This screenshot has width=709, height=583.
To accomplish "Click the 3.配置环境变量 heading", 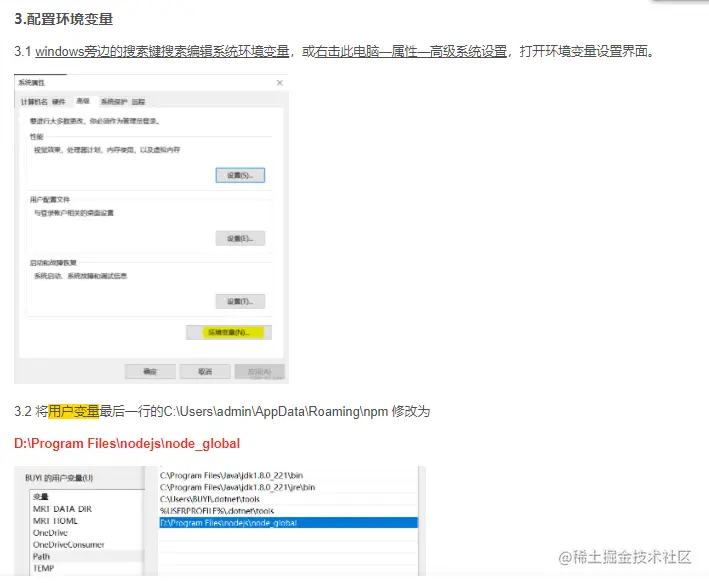I will tap(63, 19).
